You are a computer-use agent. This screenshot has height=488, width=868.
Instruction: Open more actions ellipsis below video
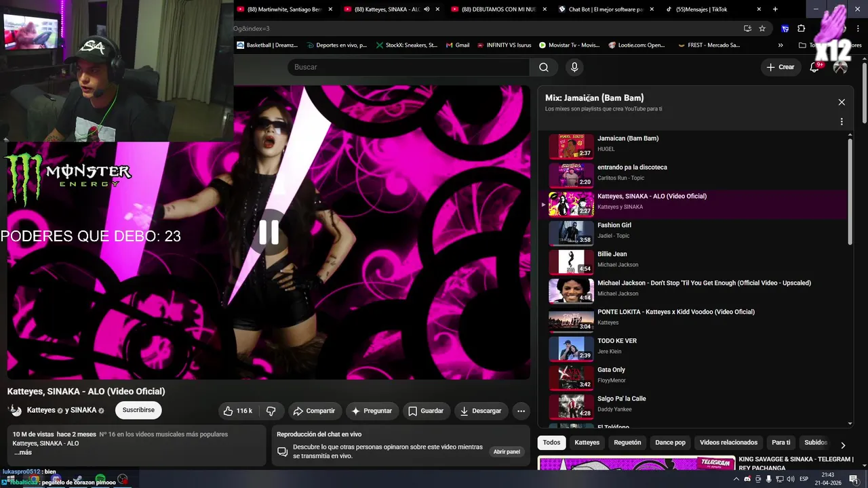(521, 411)
